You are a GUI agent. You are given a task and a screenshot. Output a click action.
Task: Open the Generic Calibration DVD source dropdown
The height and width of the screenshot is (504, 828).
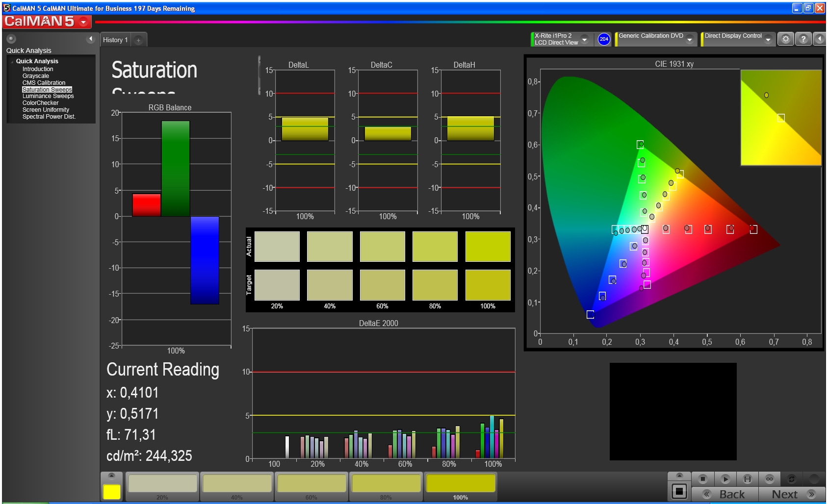(690, 40)
